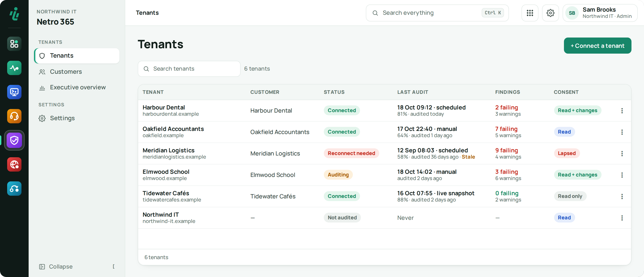Open row menu for Meridian Logistics
Screen dimensions: 644x277
[622, 154]
